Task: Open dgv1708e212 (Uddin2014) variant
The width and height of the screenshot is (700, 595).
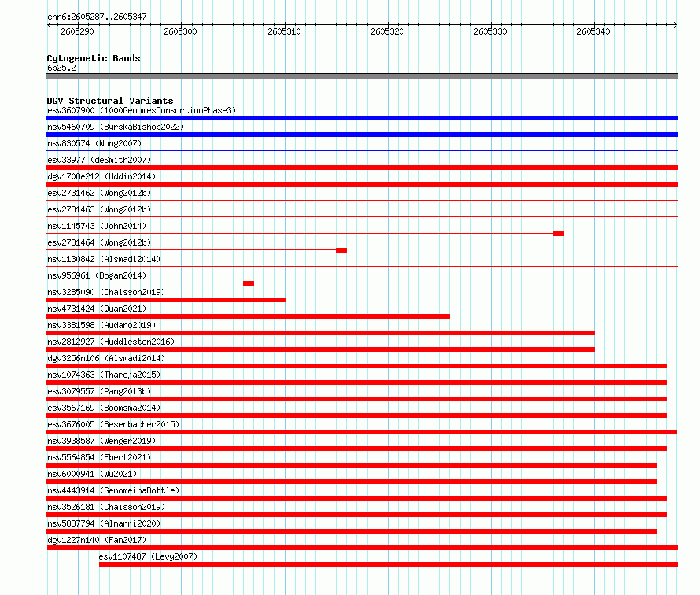Action: pyautogui.click(x=101, y=176)
